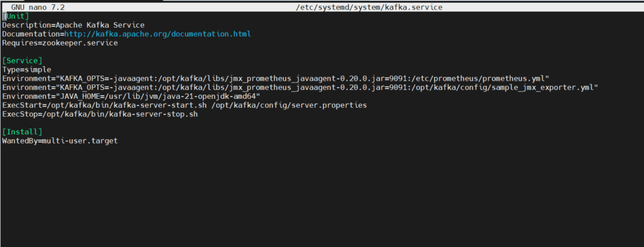Click the WantedBy=multi-user.target line

(x=60, y=141)
